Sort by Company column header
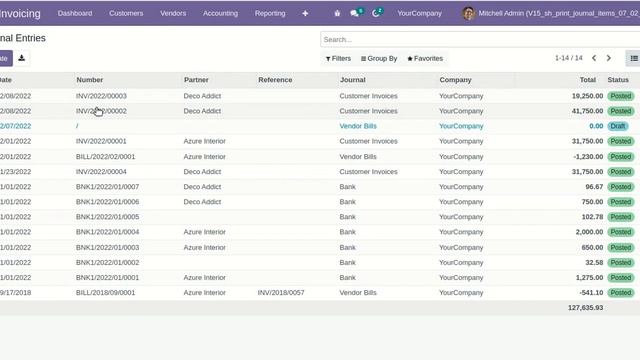The image size is (640, 360). 456,80
